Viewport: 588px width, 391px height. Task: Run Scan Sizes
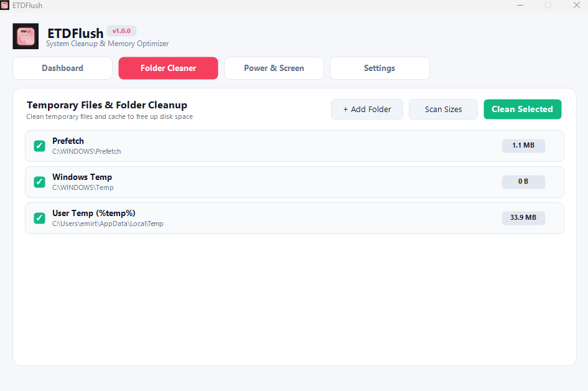(443, 109)
